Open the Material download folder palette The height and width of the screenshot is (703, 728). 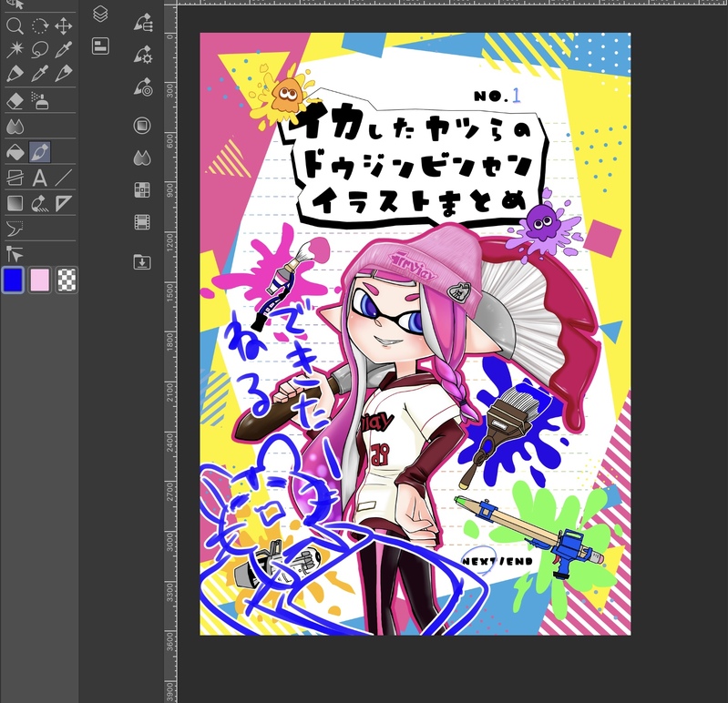click(142, 262)
